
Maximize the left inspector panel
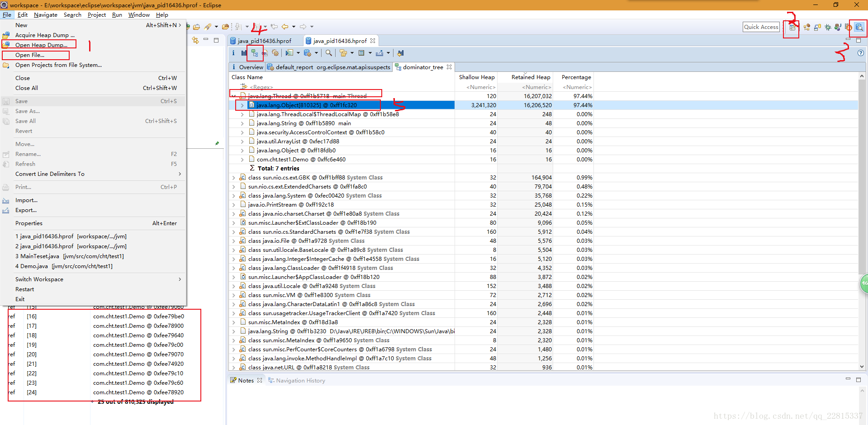coord(216,40)
